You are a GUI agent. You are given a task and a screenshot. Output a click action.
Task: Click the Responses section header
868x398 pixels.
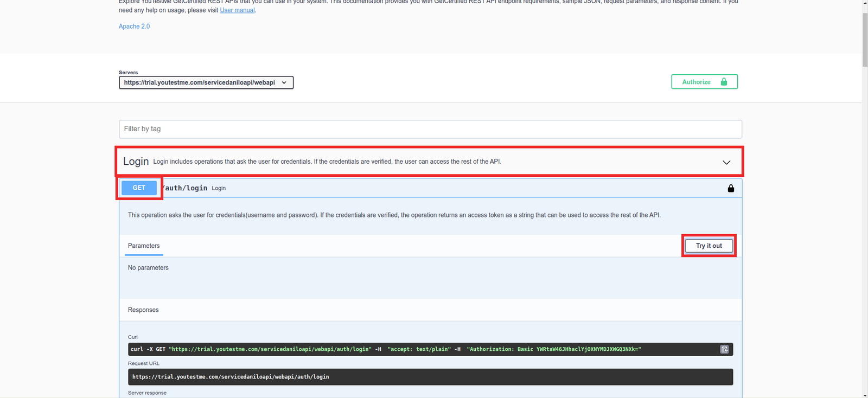(143, 310)
